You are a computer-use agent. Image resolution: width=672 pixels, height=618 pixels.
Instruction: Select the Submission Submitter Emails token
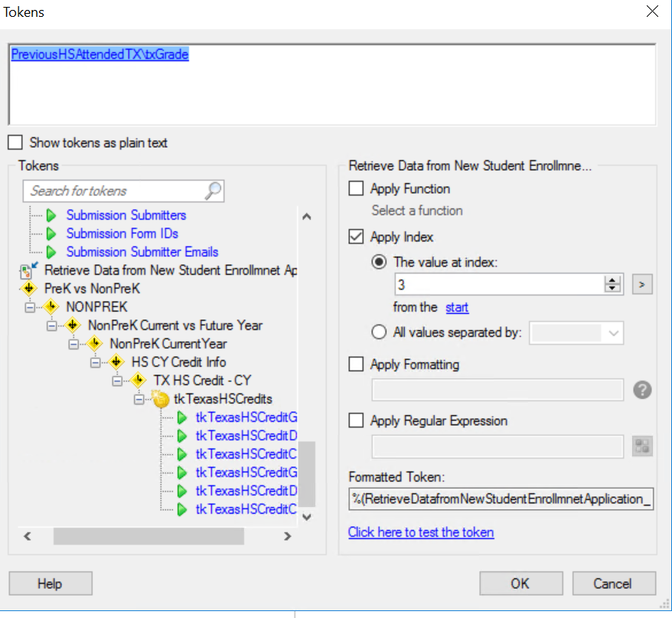(142, 252)
